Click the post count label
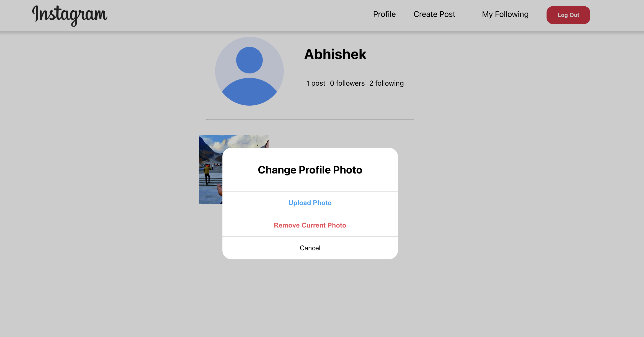The image size is (644, 337). 315,83
